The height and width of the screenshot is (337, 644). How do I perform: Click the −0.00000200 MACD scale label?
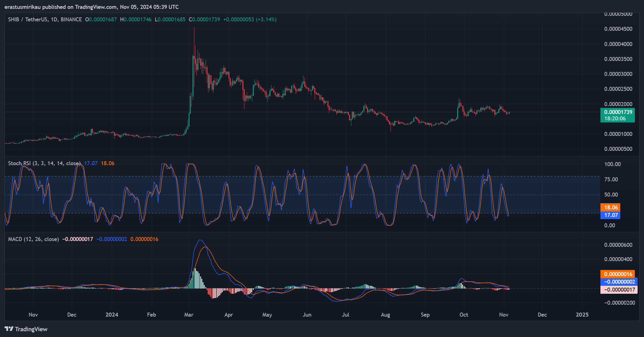point(620,303)
